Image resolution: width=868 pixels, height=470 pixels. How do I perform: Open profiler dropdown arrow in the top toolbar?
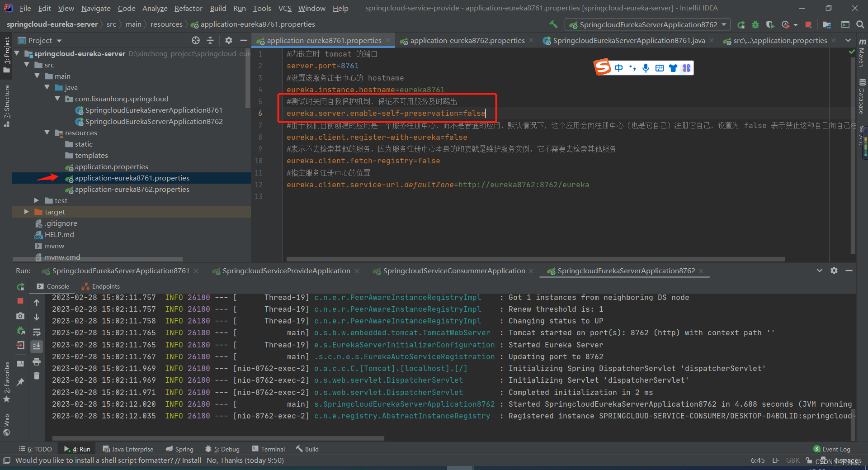[796, 25]
